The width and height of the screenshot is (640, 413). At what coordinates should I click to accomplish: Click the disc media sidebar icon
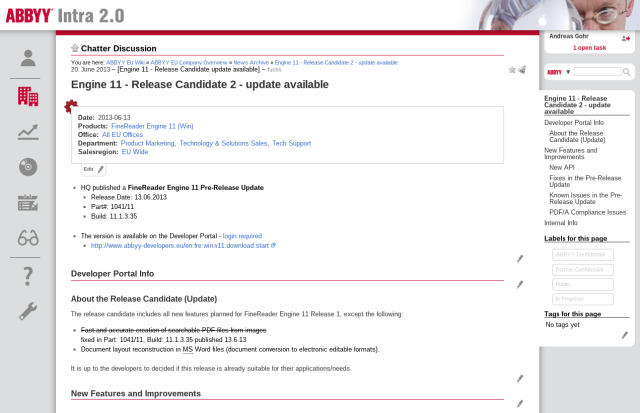(28, 166)
